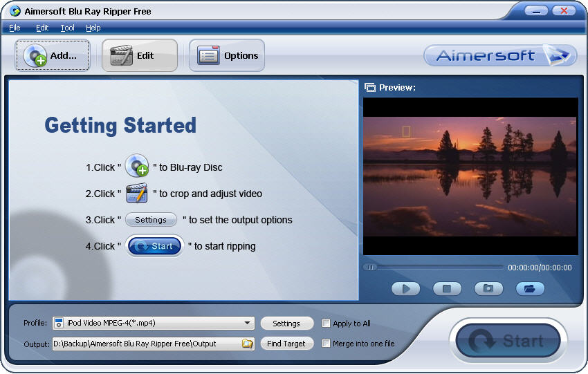Click the 00:00:00/00:00:00 time display
The height and width of the screenshot is (374, 588).
pos(540,268)
